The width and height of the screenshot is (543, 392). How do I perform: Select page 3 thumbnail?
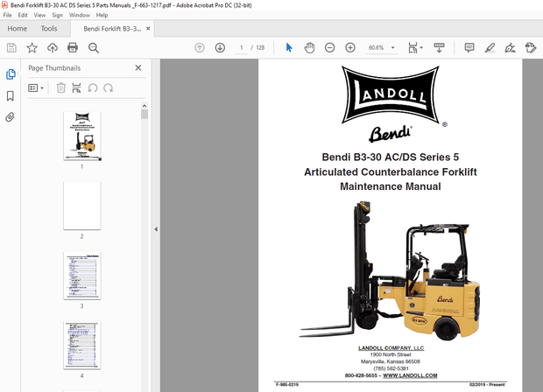point(82,276)
